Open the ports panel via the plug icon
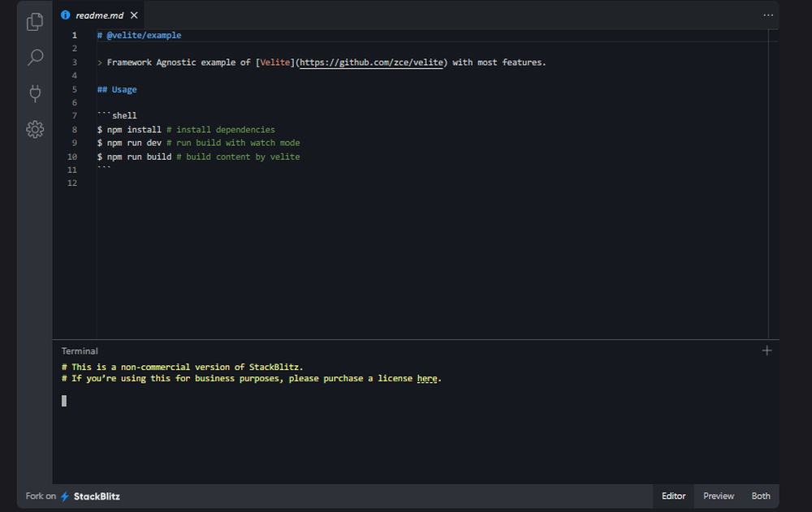This screenshot has width=812, height=512. point(34,93)
